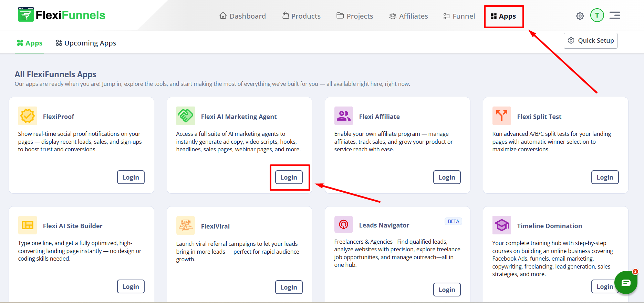Click the Flexi AI Site Builder title
Image resolution: width=644 pixels, height=303 pixels.
tap(73, 226)
